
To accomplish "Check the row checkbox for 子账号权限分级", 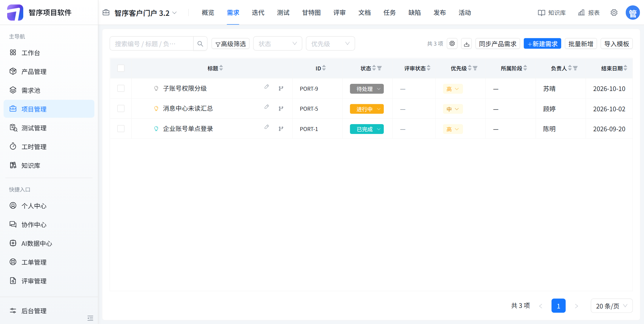I will [x=121, y=88].
